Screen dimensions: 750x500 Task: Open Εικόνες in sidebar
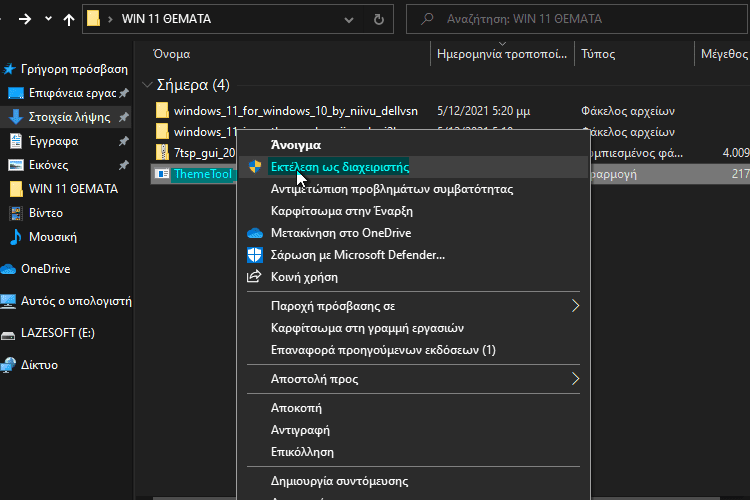click(x=48, y=165)
